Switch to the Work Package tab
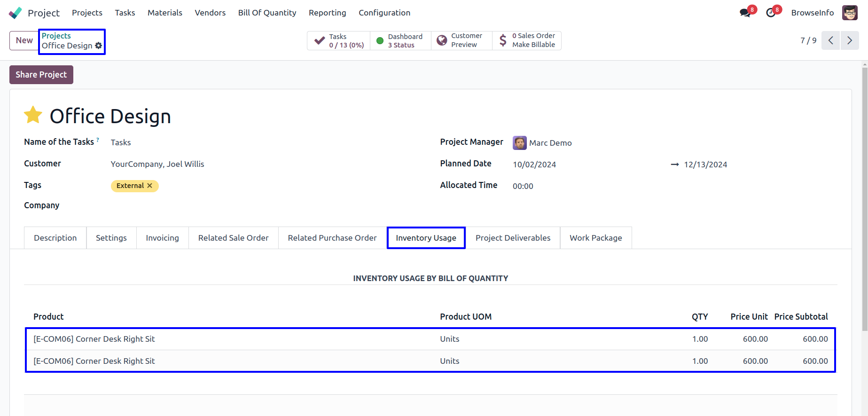The height and width of the screenshot is (416, 868). tap(596, 238)
